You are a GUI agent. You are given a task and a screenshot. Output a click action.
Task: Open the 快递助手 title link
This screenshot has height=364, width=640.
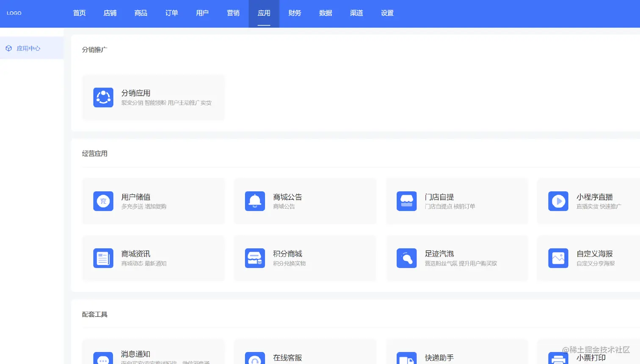click(439, 358)
